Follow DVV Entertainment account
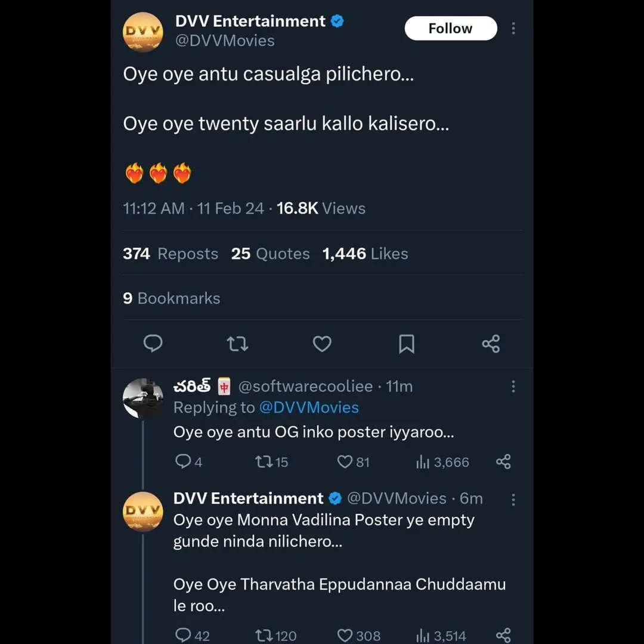644x644 pixels. pyautogui.click(x=450, y=29)
